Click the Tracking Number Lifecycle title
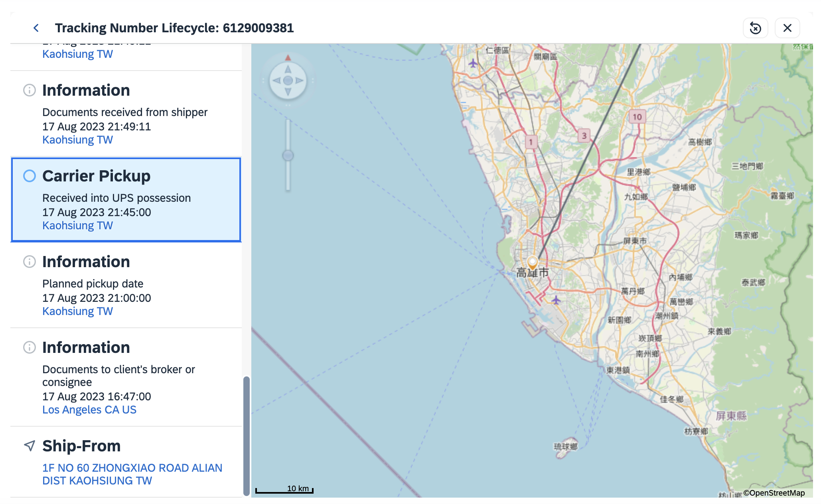The height and width of the screenshot is (504, 821). pos(174,28)
